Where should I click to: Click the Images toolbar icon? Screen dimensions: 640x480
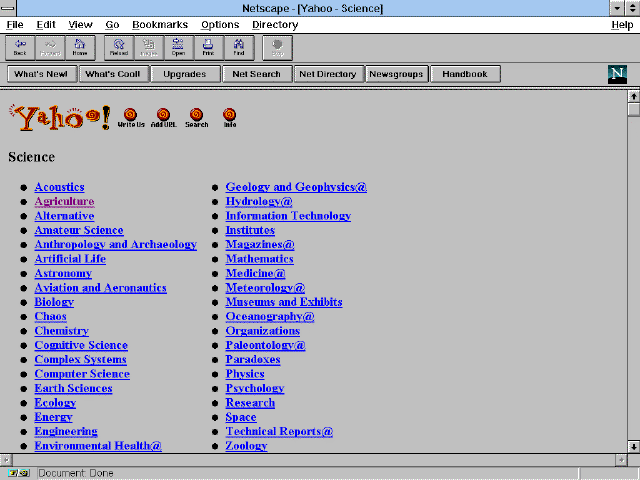149,48
